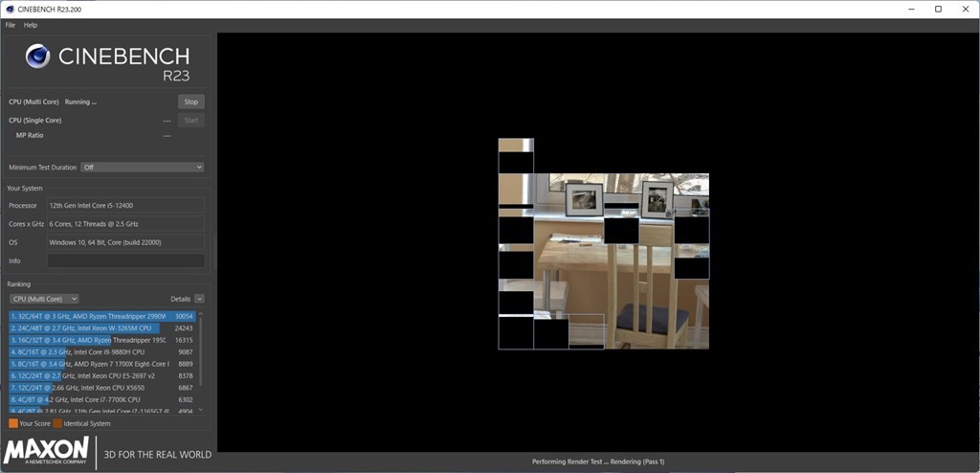Click the ranking list scrollbar
The image size is (980, 473).
click(x=201, y=351)
